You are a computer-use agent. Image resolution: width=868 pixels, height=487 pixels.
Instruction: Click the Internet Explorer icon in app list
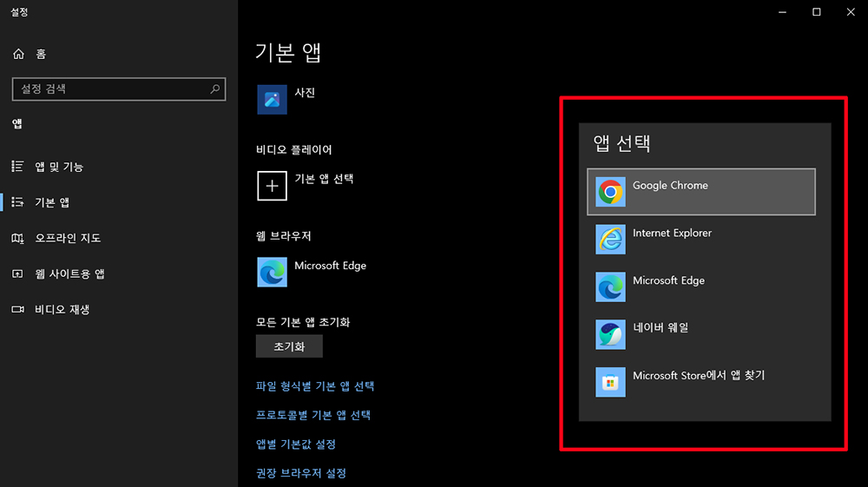tap(610, 239)
